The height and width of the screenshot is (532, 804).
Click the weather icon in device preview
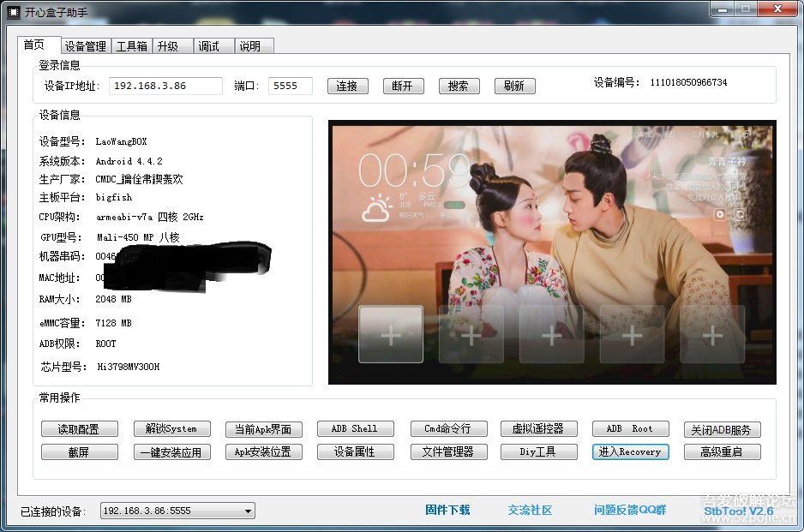coord(377,208)
